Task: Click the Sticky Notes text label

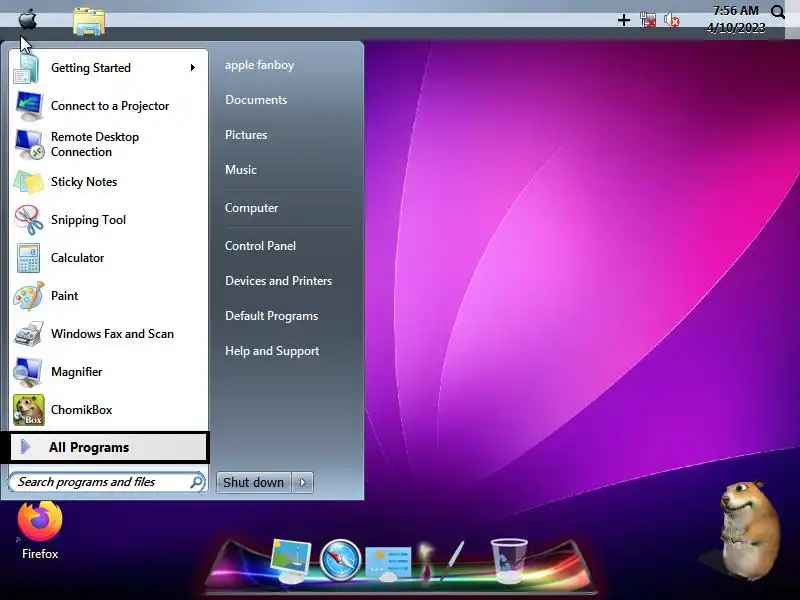Action: click(x=84, y=182)
